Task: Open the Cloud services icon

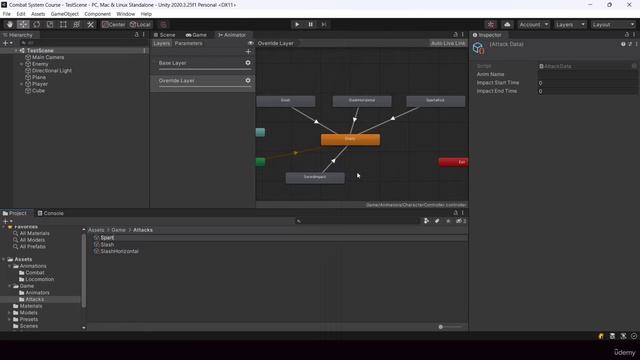Action: coord(507,24)
